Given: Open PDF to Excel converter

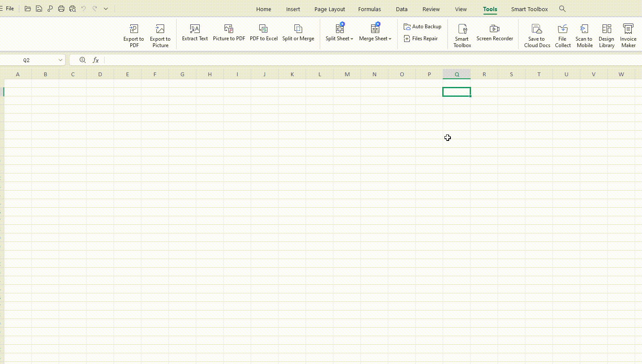Looking at the screenshot, I should (264, 33).
